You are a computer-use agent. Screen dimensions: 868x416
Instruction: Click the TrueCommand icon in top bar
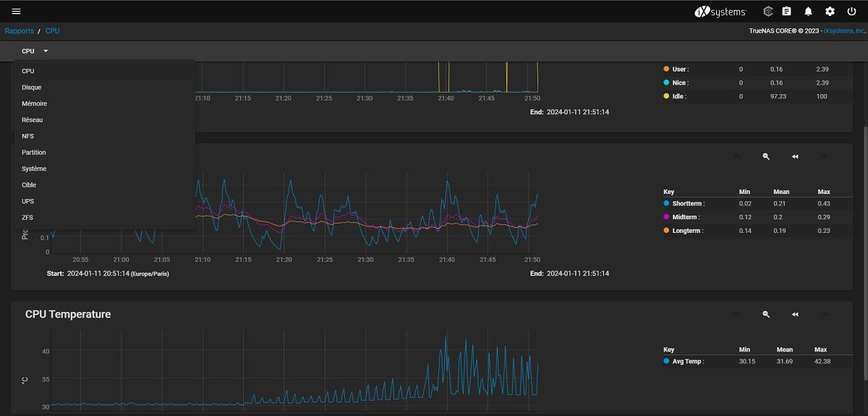tap(768, 12)
